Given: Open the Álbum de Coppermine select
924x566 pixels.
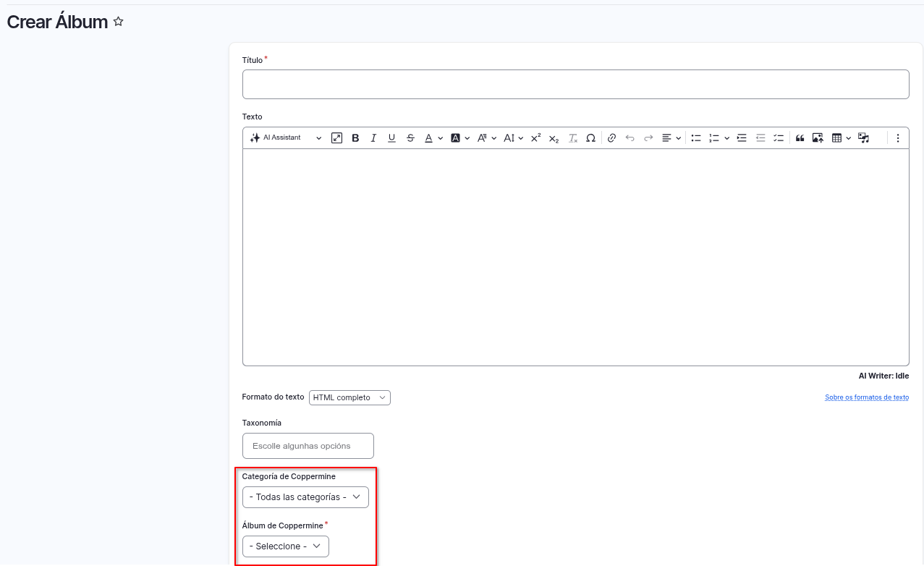Looking at the screenshot, I should point(285,546).
